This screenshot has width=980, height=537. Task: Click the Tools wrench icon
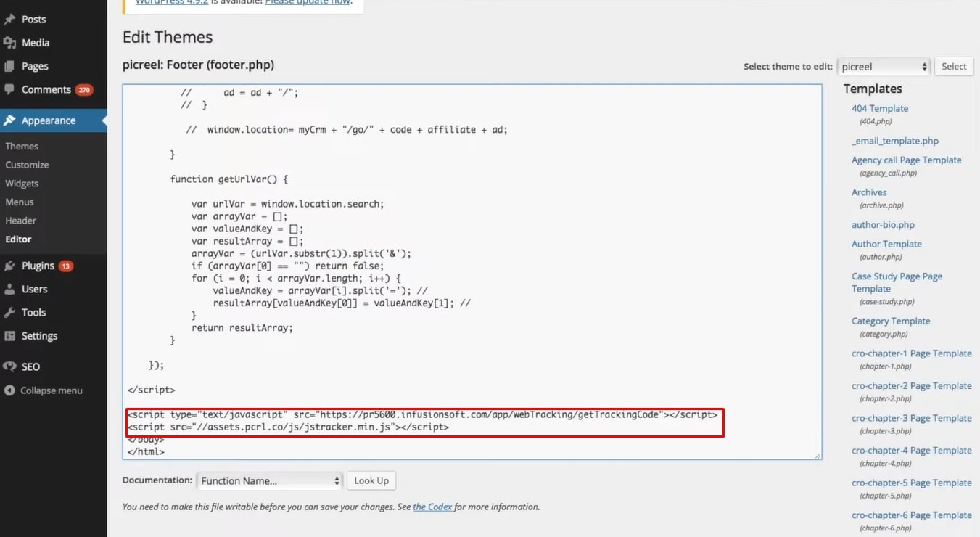(9, 313)
